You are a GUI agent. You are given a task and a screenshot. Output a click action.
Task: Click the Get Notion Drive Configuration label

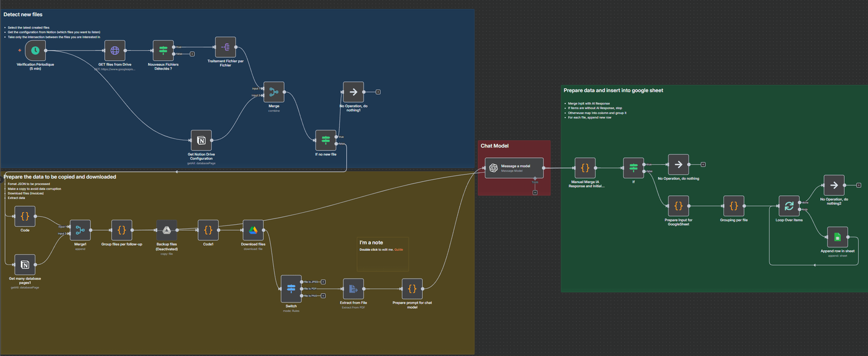[201, 157]
